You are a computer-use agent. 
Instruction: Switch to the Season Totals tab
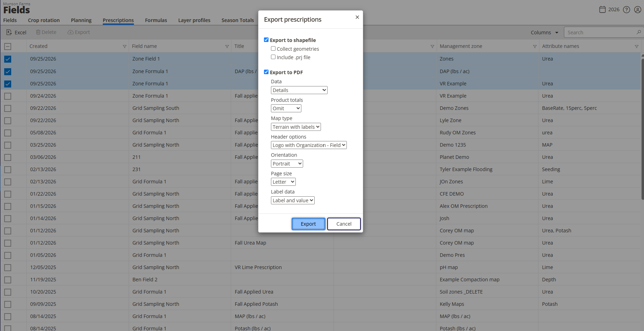[x=238, y=20]
